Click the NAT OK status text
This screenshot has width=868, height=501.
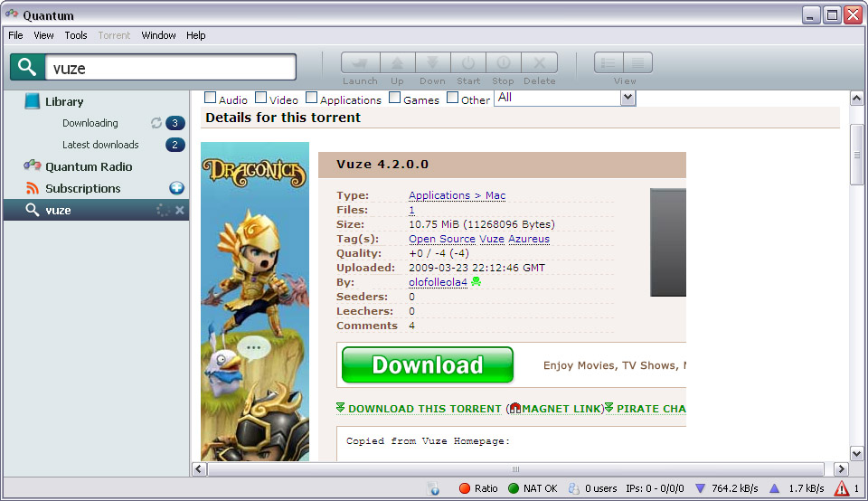(x=541, y=488)
